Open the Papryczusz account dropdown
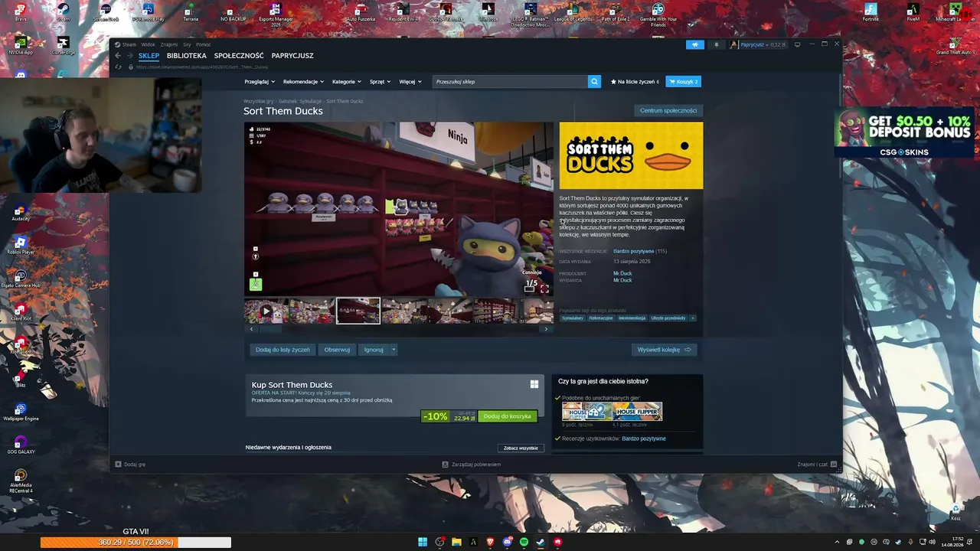 coord(757,44)
